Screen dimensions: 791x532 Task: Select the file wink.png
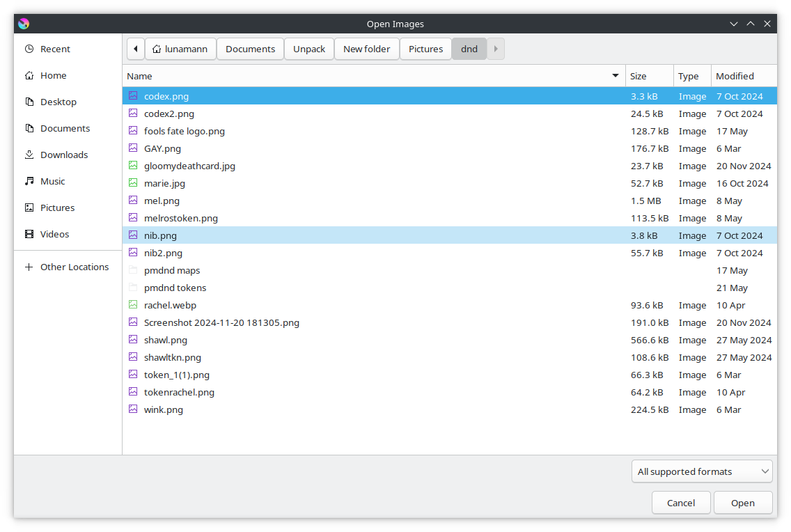164,409
